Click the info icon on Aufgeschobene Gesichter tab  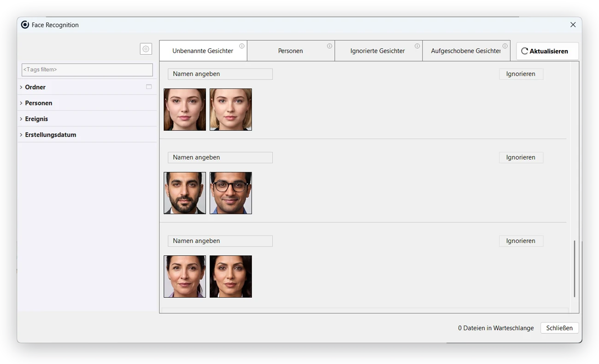(505, 46)
